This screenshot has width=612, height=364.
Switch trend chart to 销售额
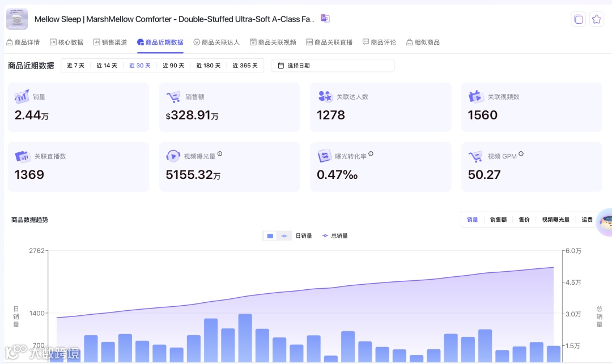tap(499, 220)
